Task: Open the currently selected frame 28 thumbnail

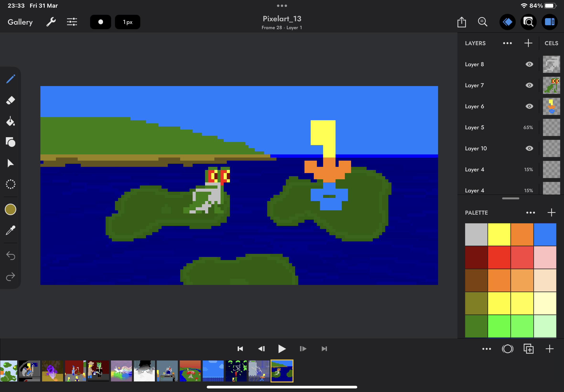Action: 282,371
